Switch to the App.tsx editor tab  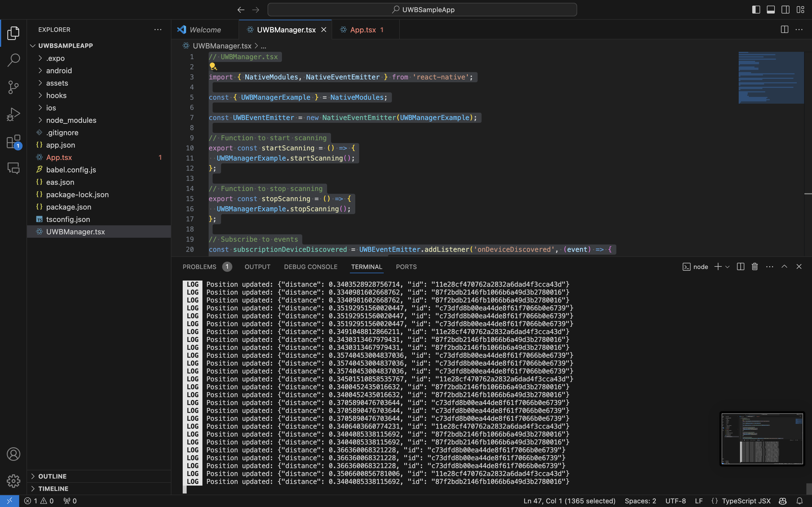coord(363,30)
